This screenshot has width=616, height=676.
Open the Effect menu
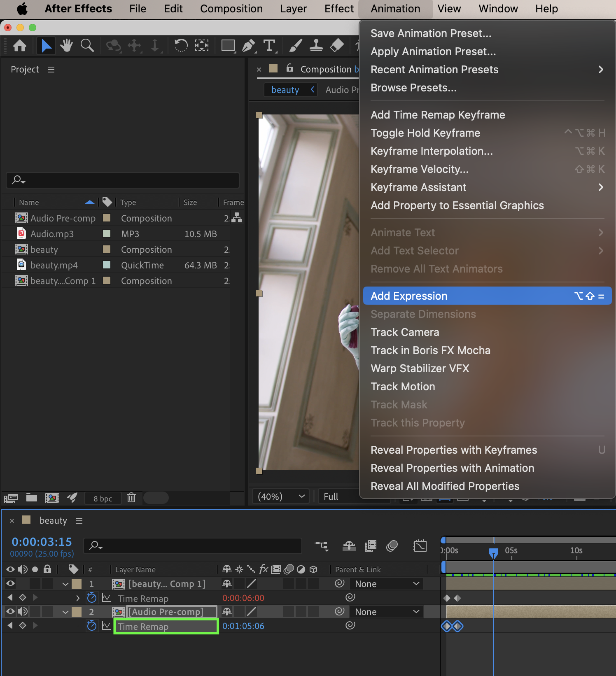click(x=339, y=9)
